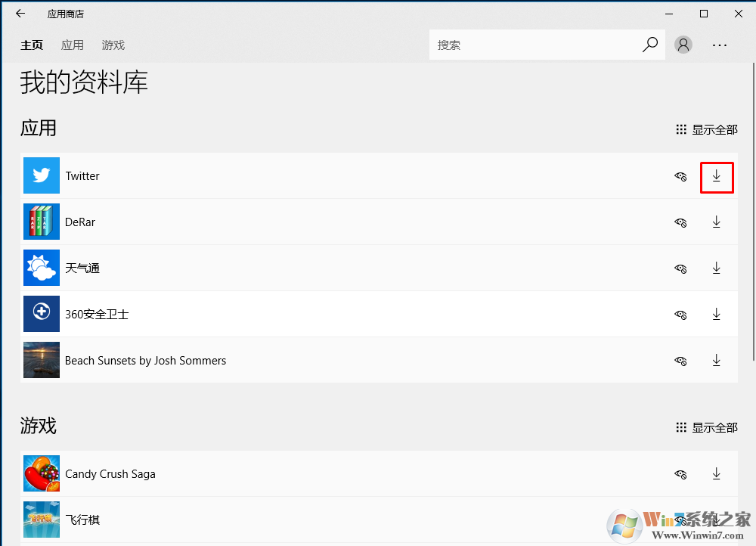Hide Beach Sunsets from the library
Image resolution: width=756 pixels, height=546 pixels.
(680, 361)
